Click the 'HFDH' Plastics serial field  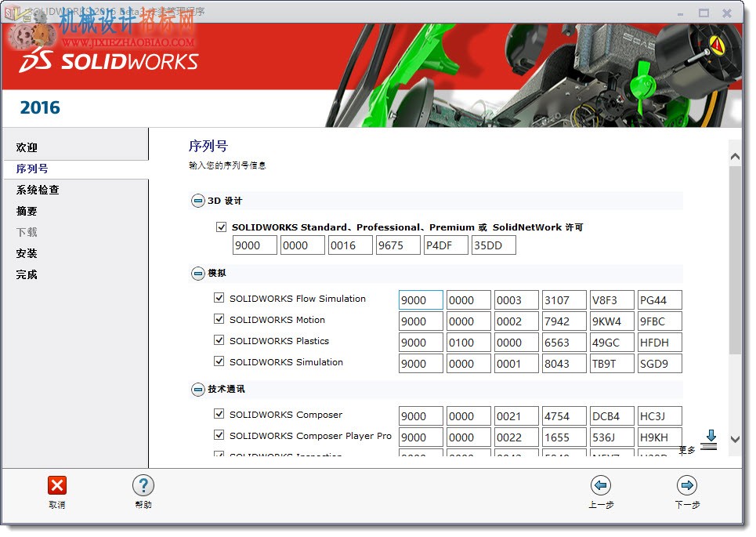click(660, 343)
